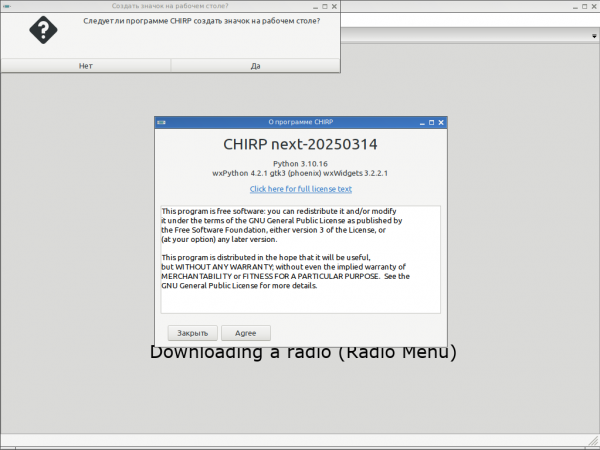600x450 pixels.
Task: Minimize the Создать значок dialog
Action: 315,7
